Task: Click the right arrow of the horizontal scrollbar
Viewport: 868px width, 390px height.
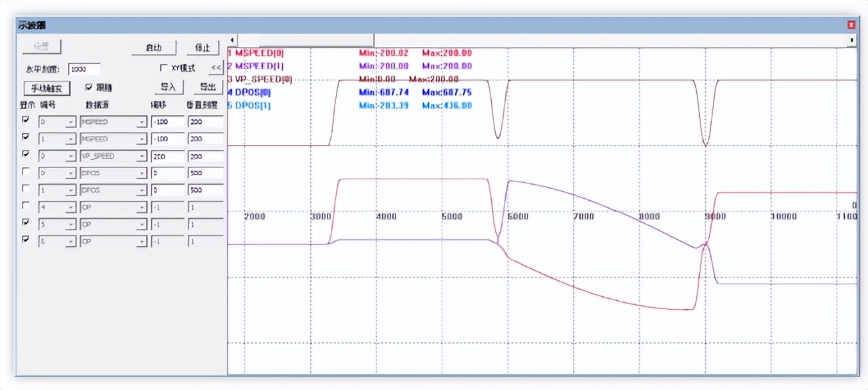Action: tap(852, 40)
